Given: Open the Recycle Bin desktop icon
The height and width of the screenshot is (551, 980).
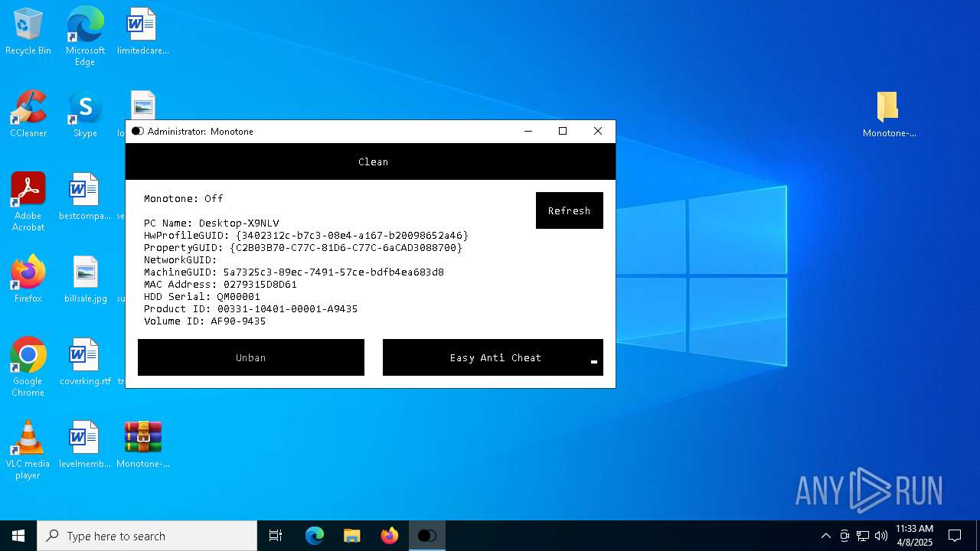Looking at the screenshot, I should (28, 31).
